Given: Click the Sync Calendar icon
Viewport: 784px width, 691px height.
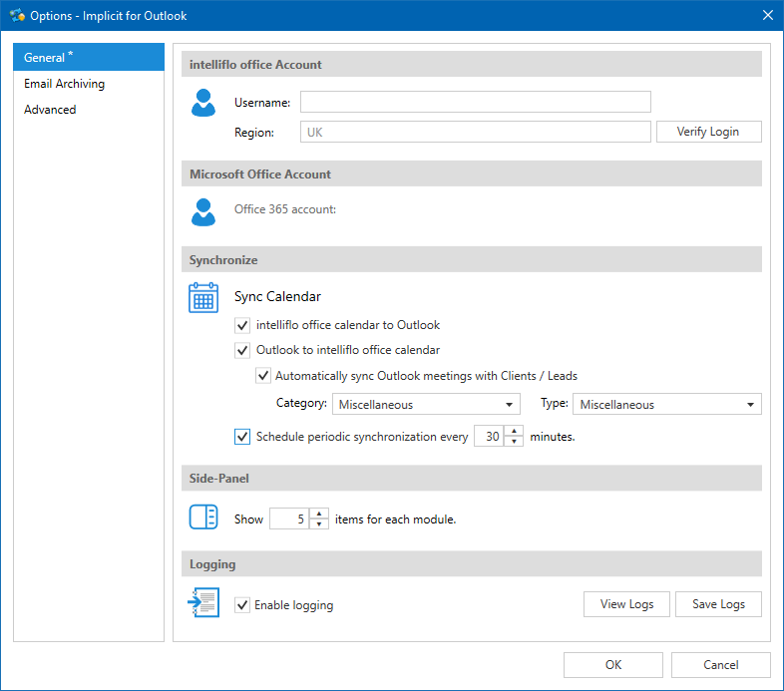Looking at the screenshot, I should (203, 298).
